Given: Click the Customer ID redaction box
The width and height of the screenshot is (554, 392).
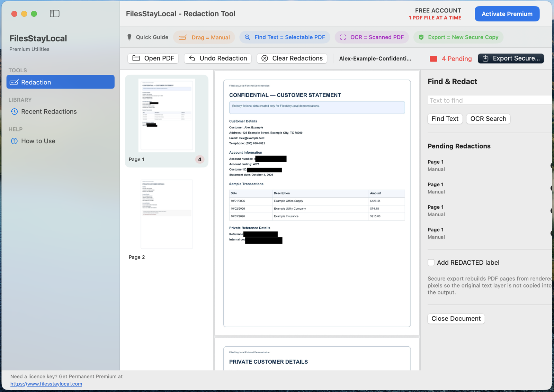Looking at the screenshot, I should pyautogui.click(x=264, y=170).
